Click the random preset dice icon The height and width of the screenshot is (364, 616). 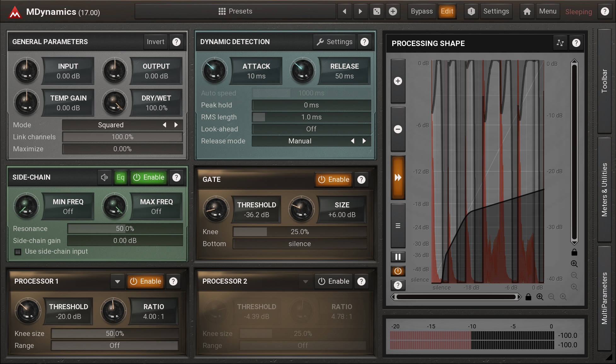[377, 12]
